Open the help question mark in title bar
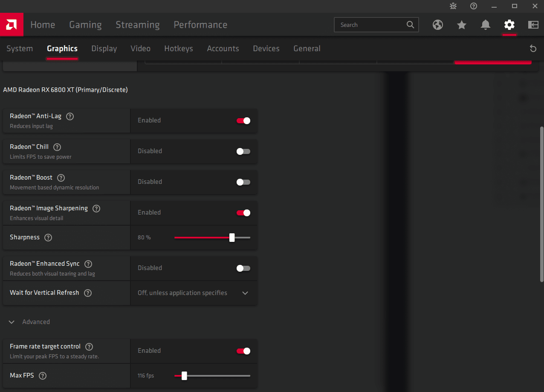 (x=474, y=6)
